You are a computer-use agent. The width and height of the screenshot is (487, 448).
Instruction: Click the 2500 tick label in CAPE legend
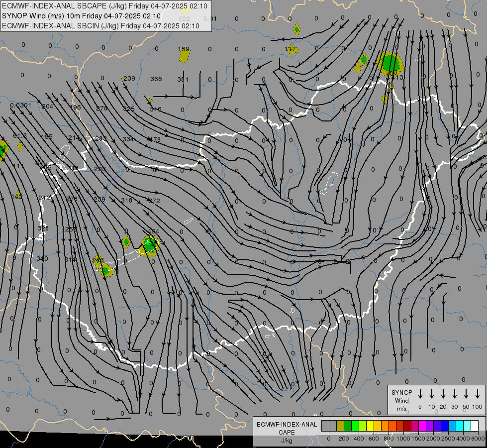point(448,439)
